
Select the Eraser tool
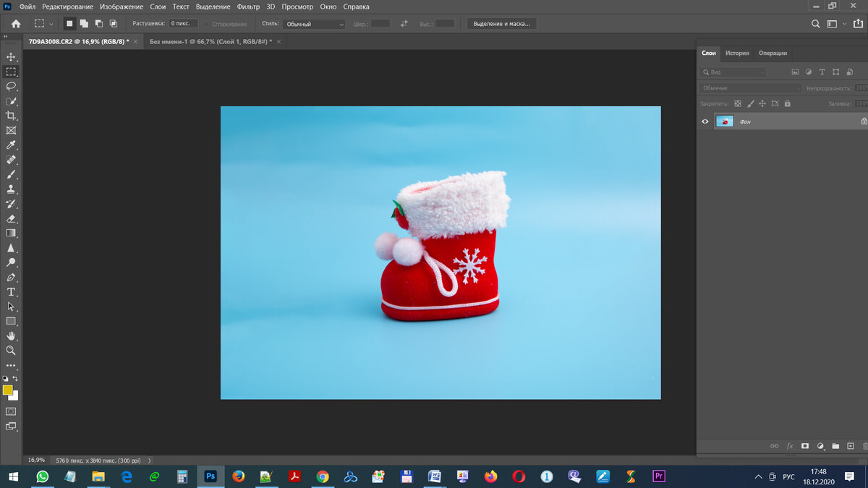click(11, 218)
